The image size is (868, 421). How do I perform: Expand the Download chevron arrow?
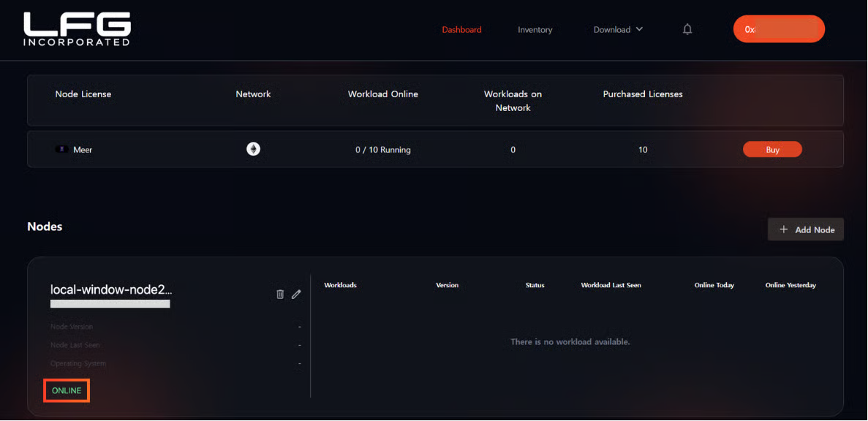point(639,29)
